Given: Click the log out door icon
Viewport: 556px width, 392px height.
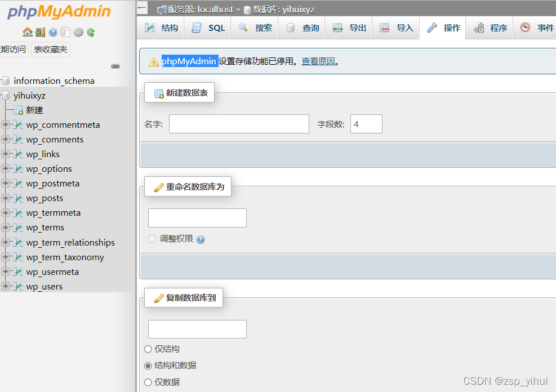Looking at the screenshot, I should pyautogui.click(x=41, y=32).
